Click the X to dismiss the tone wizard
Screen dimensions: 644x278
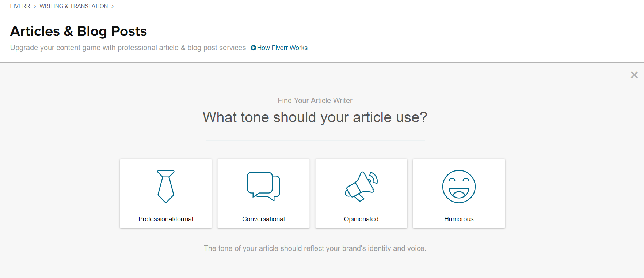634,75
